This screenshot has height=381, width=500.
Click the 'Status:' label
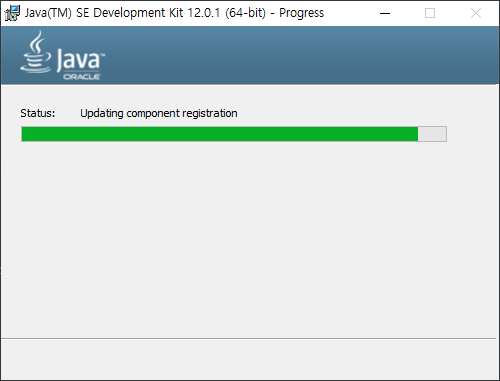click(x=38, y=113)
